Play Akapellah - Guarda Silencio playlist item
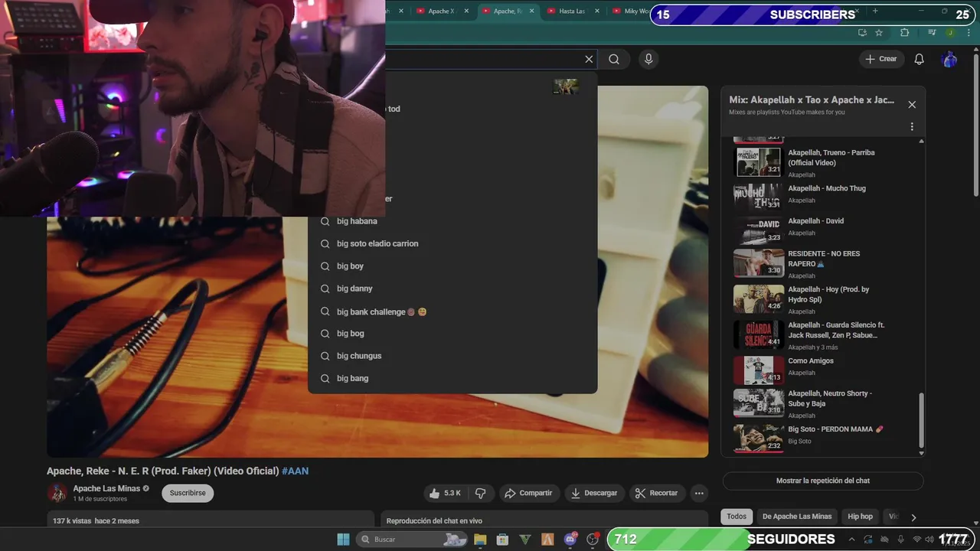 [820, 335]
